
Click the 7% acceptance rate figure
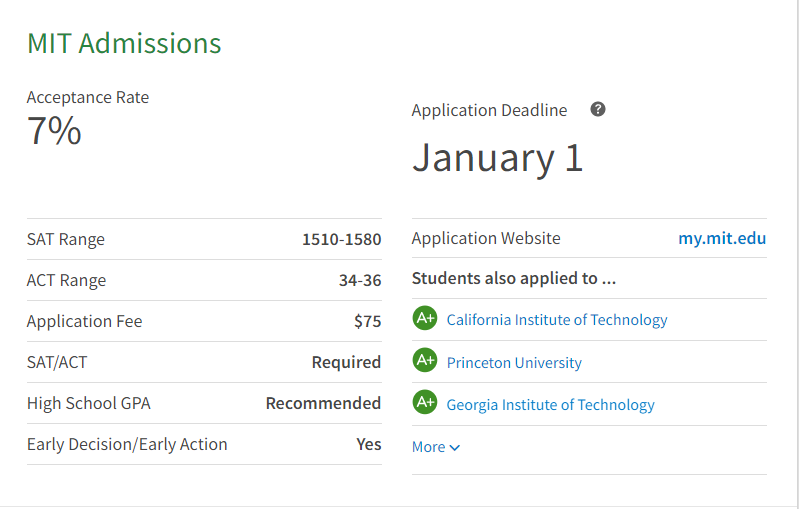(54, 131)
